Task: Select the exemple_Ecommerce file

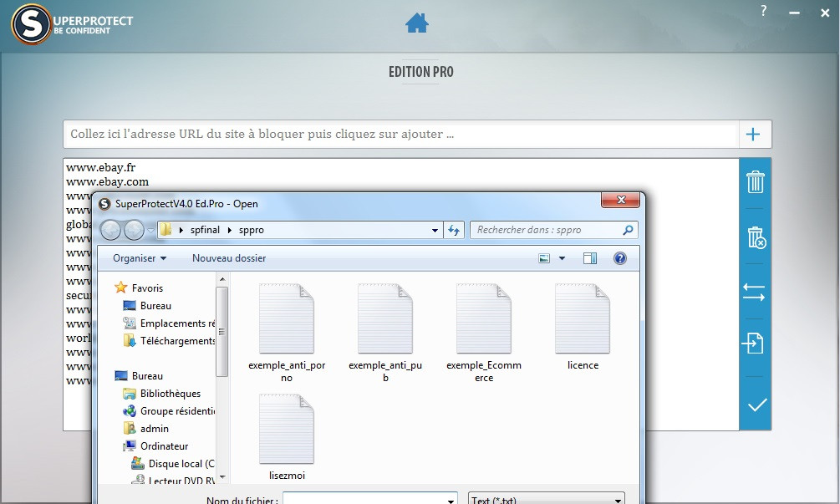Action: coord(484,333)
